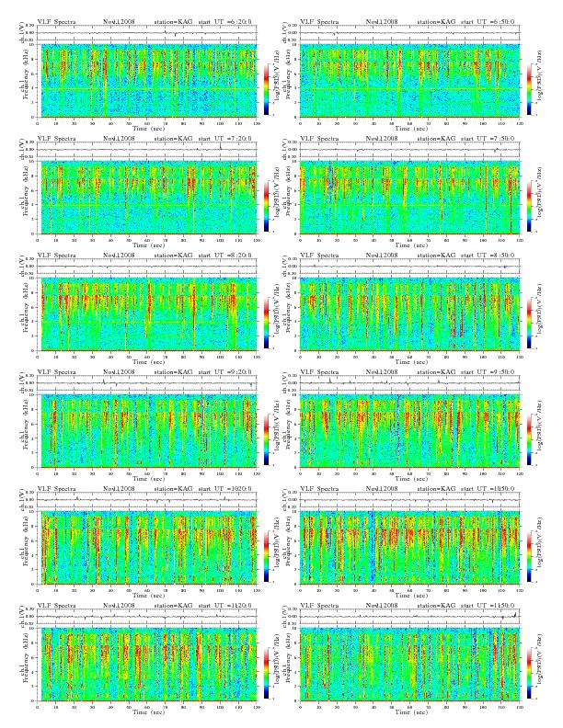This screenshot has height=728, width=563.
Task: Open the spectrogram for start UT 6:50:0
Action: coord(409,80)
